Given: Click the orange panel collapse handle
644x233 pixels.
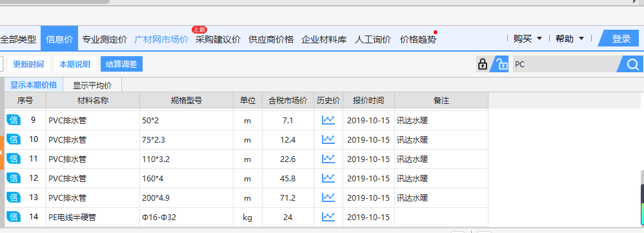Looking at the screenshot, I should pos(2,153).
